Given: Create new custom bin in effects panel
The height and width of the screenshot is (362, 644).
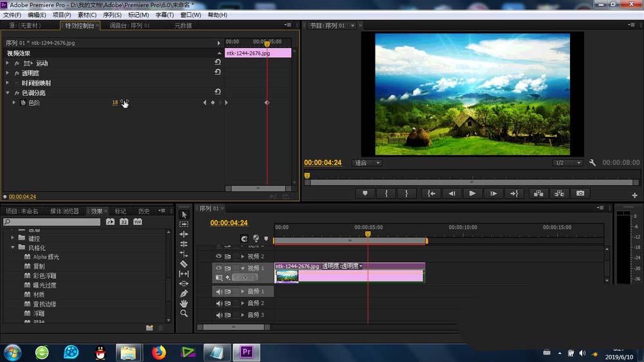Looking at the screenshot, I should click(x=149, y=328).
